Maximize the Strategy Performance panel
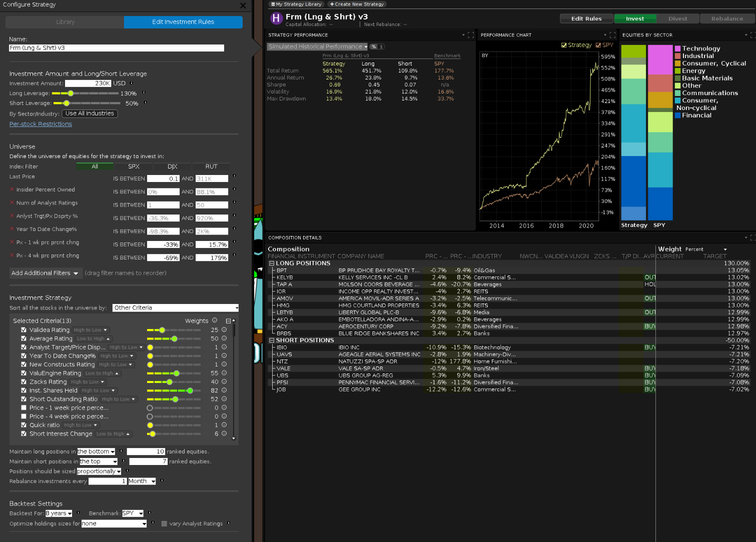The height and width of the screenshot is (542, 756). pyautogui.click(x=470, y=35)
